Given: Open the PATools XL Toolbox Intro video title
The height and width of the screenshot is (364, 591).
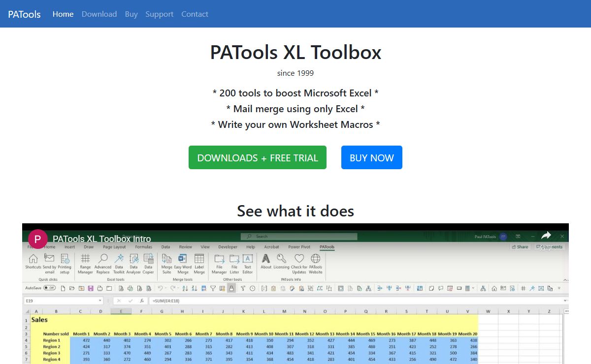Looking at the screenshot, I should 101,239.
